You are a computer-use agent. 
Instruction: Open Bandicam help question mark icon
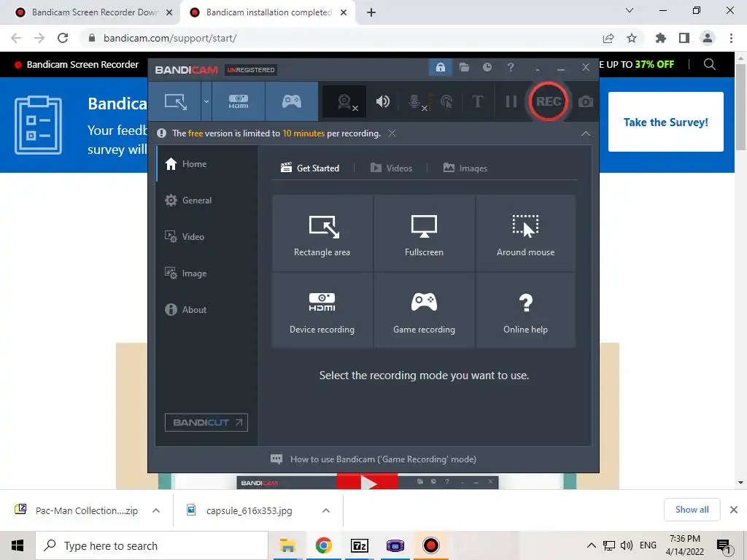click(511, 67)
